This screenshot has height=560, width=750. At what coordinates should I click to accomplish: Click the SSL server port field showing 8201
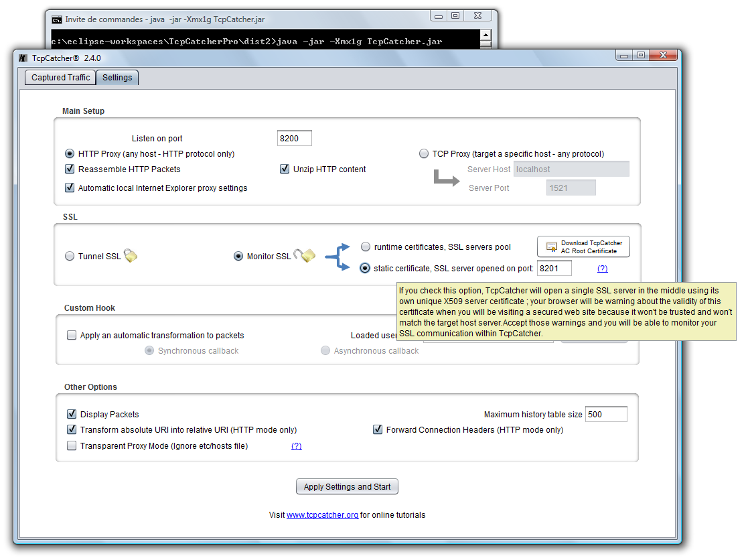(x=554, y=268)
